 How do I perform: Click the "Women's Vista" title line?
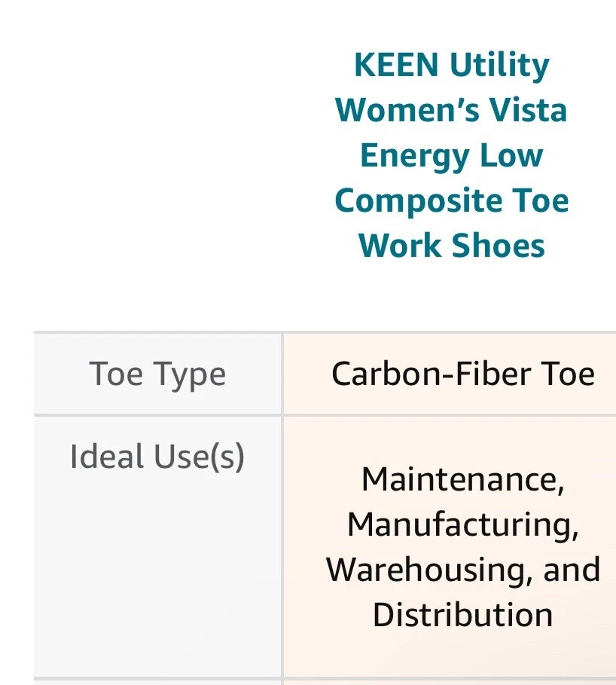(x=451, y=111)
